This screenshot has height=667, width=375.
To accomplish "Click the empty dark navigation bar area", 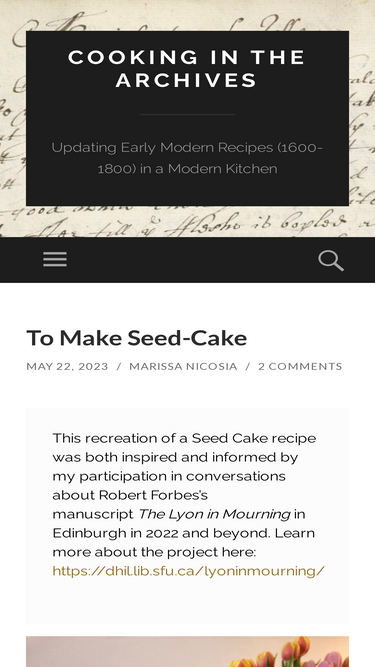I will (x=191, y=260).
